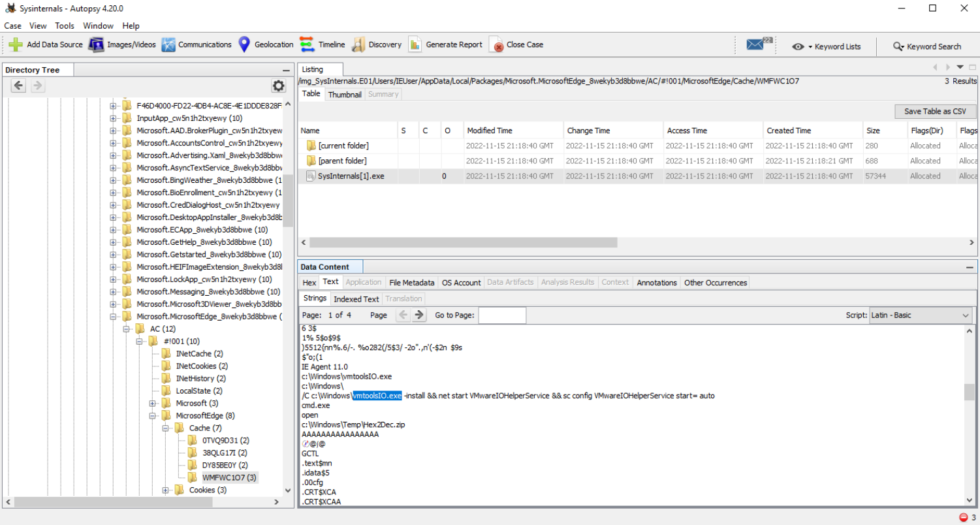Click the Add Data Source icon
The image size is (980, 525).
tap(16, 44)
